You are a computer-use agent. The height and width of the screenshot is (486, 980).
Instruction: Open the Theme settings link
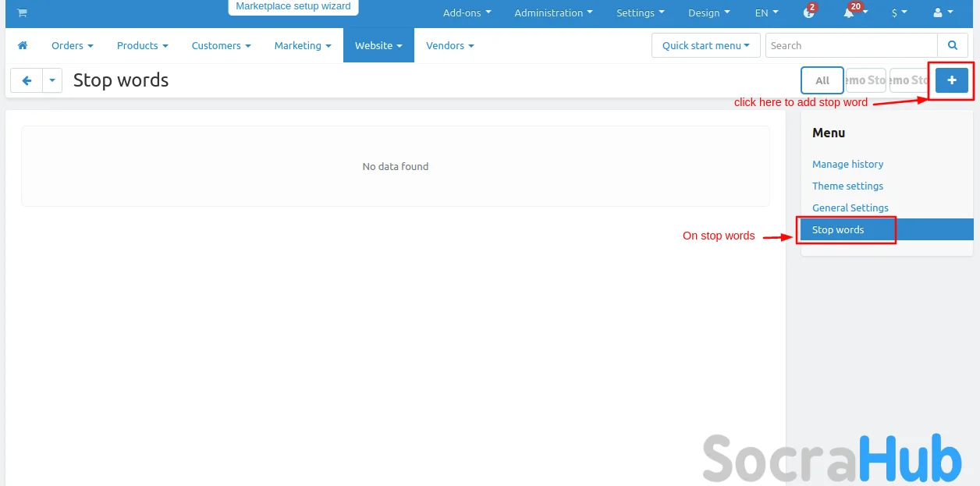coord(847,186)
